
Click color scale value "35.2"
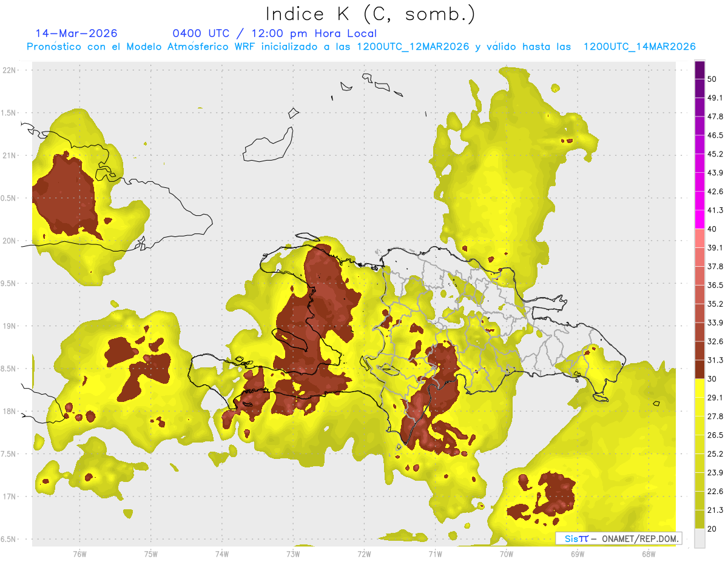click(x=715, y=304)
